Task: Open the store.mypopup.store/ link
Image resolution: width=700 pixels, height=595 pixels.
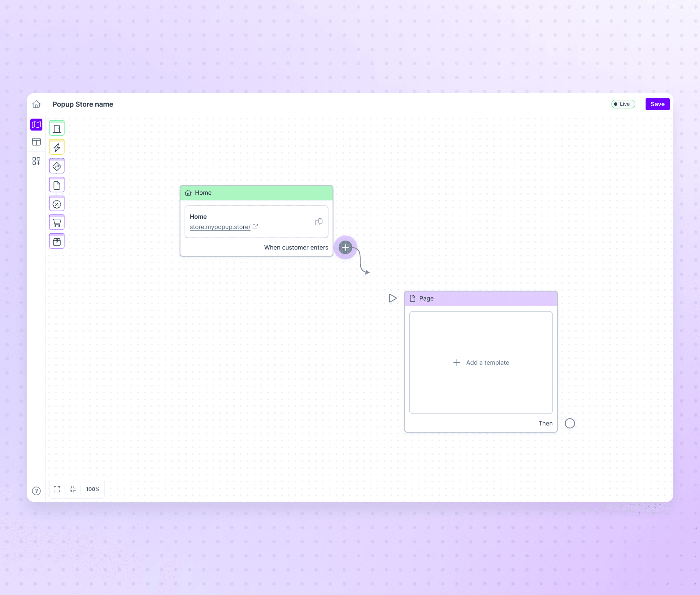Action: pos(220,227)
